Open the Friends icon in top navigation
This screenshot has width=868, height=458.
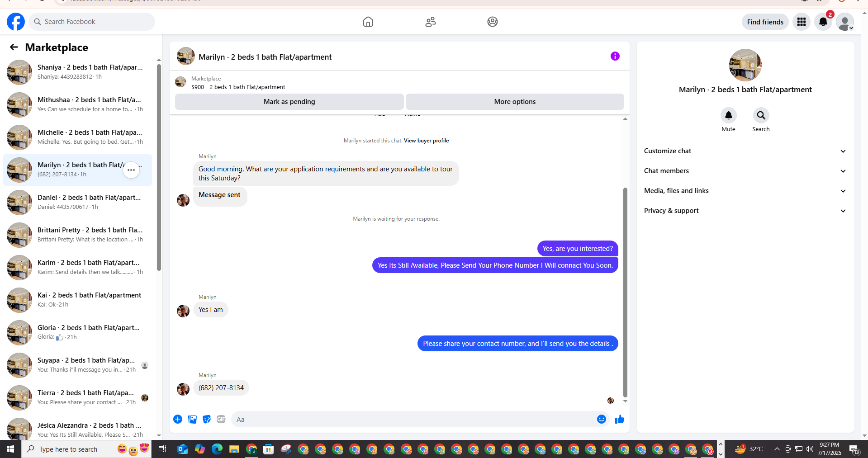click(x=431, y=22)
